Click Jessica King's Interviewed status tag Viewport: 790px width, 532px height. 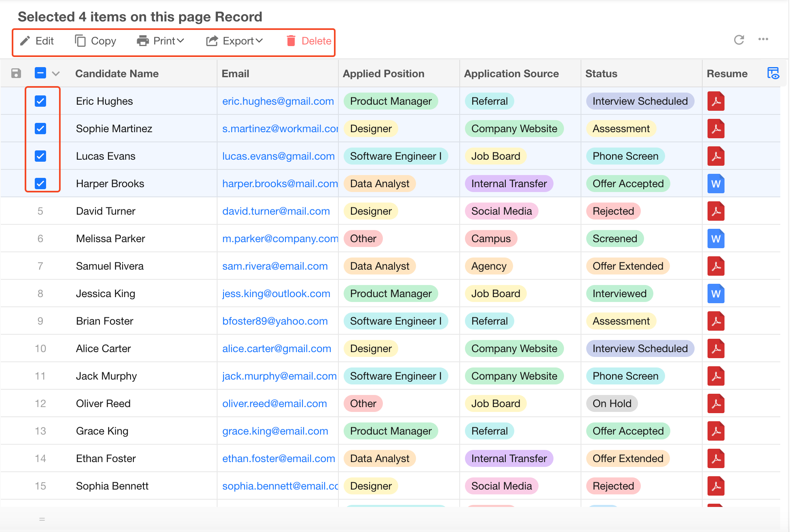pyautogui.click(x=620, y=293)
